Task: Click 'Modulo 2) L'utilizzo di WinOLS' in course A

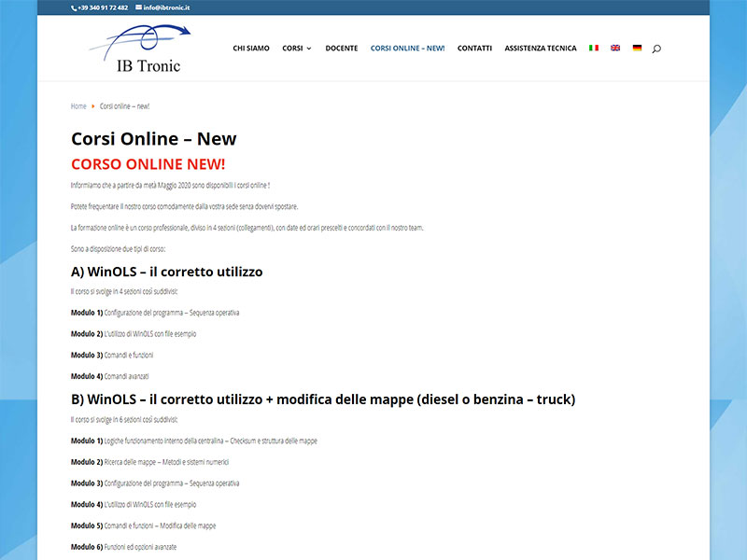Action: click(134, 334)
